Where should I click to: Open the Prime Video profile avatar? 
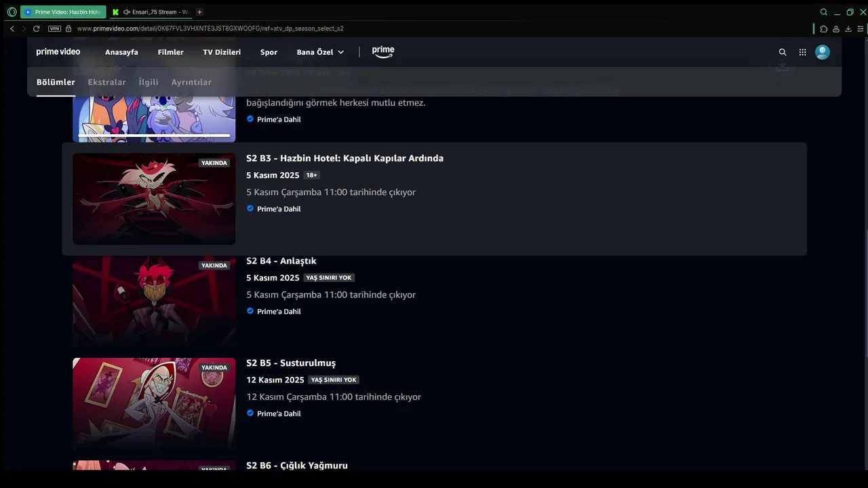point(823,52)
